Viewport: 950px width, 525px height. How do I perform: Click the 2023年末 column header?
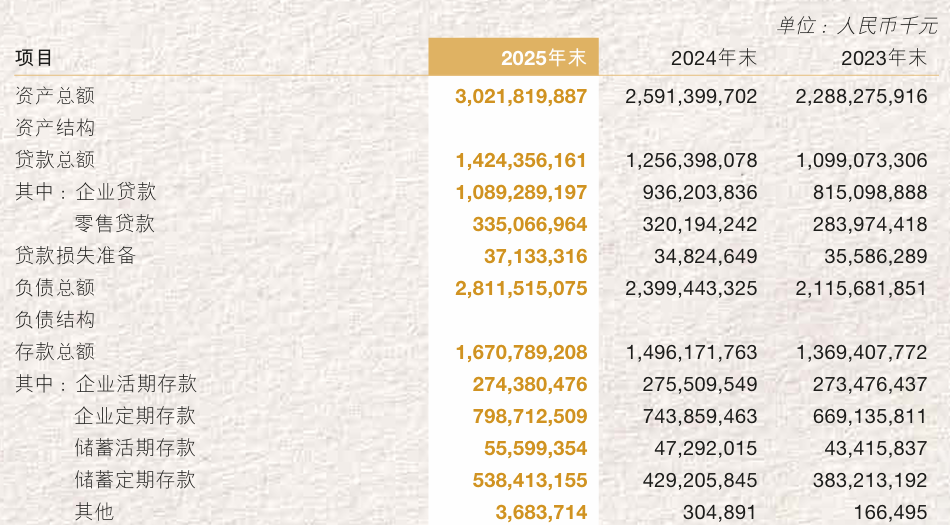pos(883,58)
